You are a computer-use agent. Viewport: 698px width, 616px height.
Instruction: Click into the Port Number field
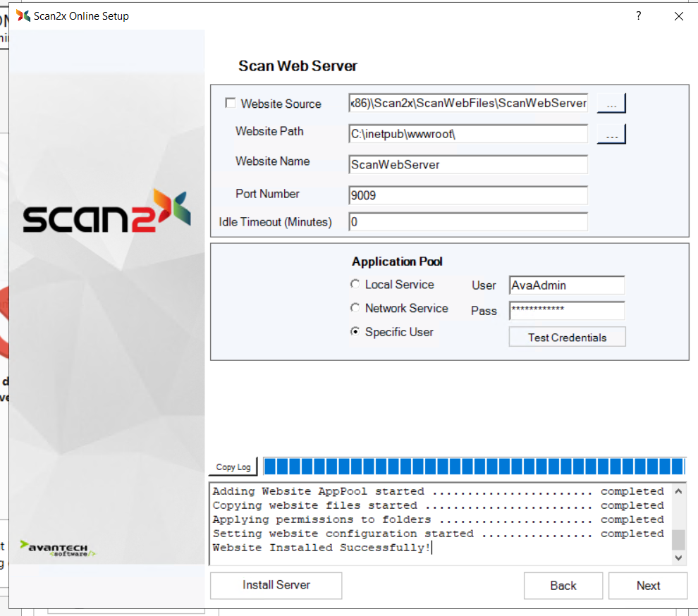click(468, 195)
